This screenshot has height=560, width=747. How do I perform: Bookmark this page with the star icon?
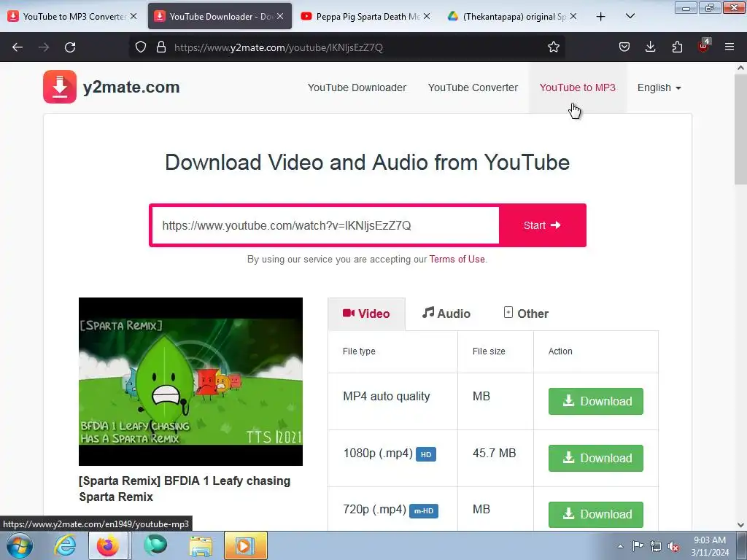coord(553,47)
